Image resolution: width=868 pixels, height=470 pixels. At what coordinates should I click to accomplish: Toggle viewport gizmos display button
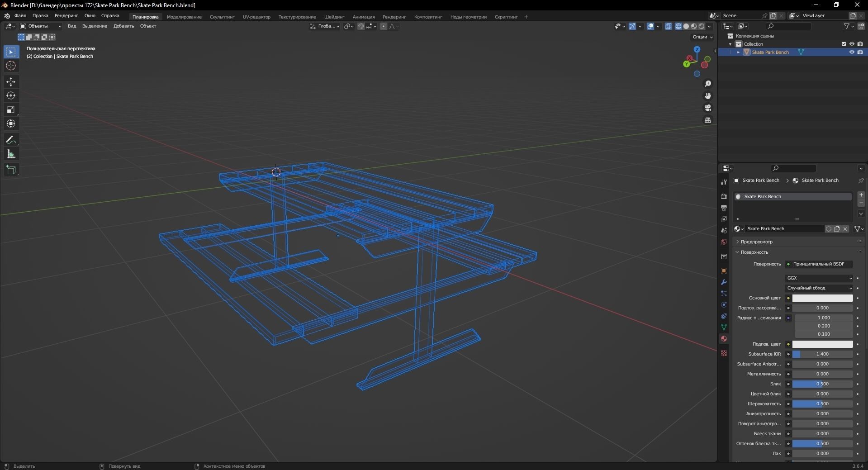click(x=632, y=26)
